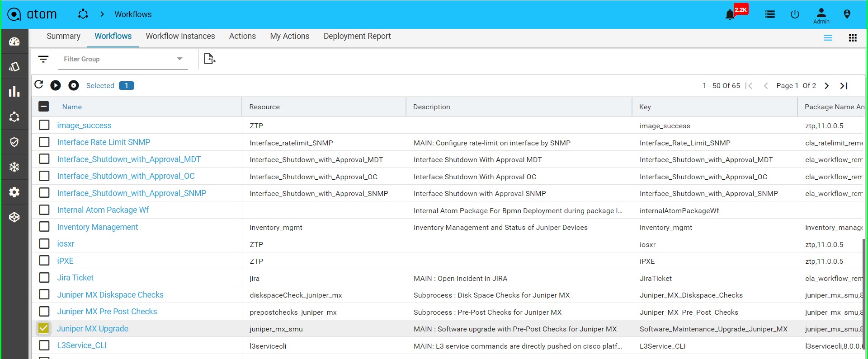868x359 pixels.
Task: Open the cube package sidebar icon
Action: point(14,217)
